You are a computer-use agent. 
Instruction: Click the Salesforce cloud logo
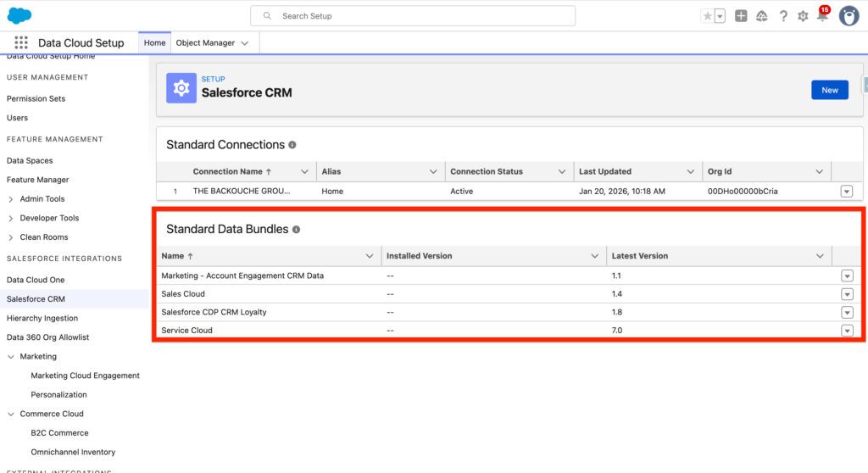click(19, 15)
